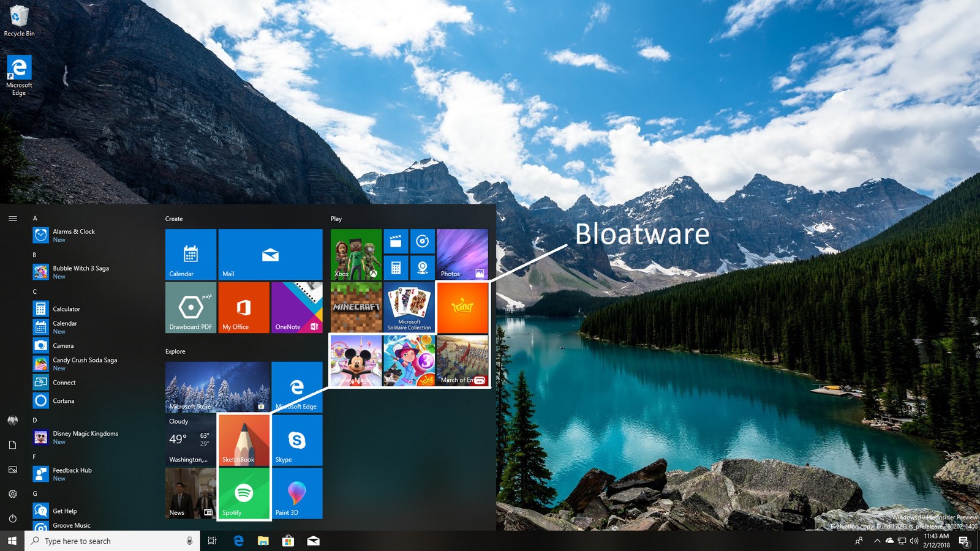Viewport: 980px width, 551px height.
Task: Open the Microsoft Store tile
Action: 217,387
